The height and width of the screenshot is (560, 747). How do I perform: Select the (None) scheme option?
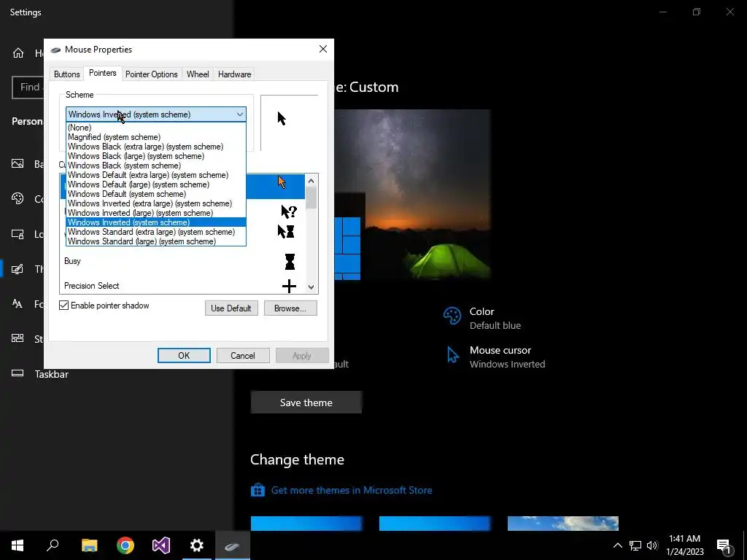tap(156, 128)
